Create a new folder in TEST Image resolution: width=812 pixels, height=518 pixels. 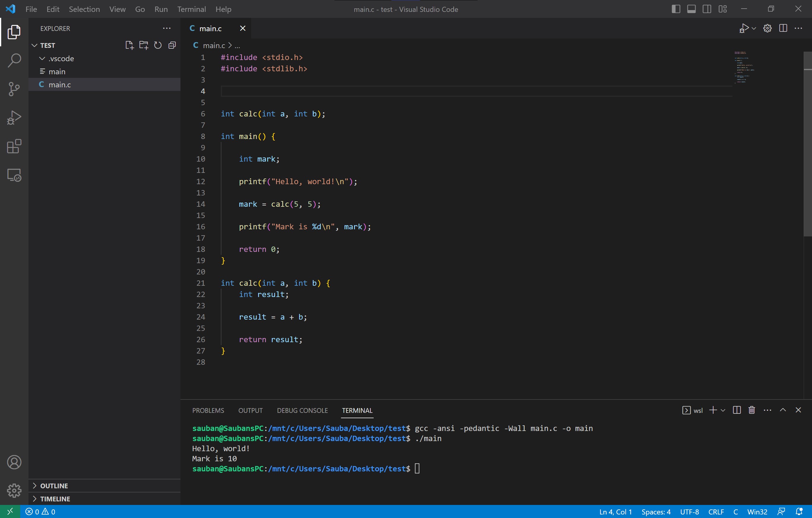[x=144, y=45]
